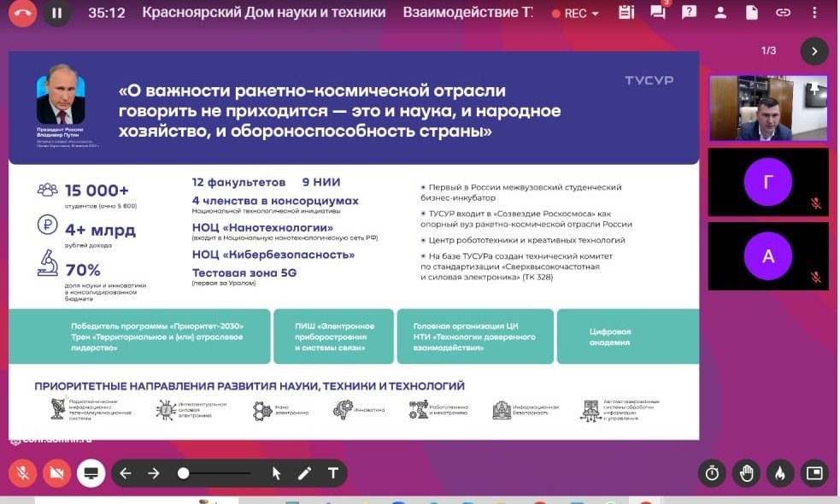
Task: Click the НОЦ «Нанотехнологии» heading
Action: (262, 227)
